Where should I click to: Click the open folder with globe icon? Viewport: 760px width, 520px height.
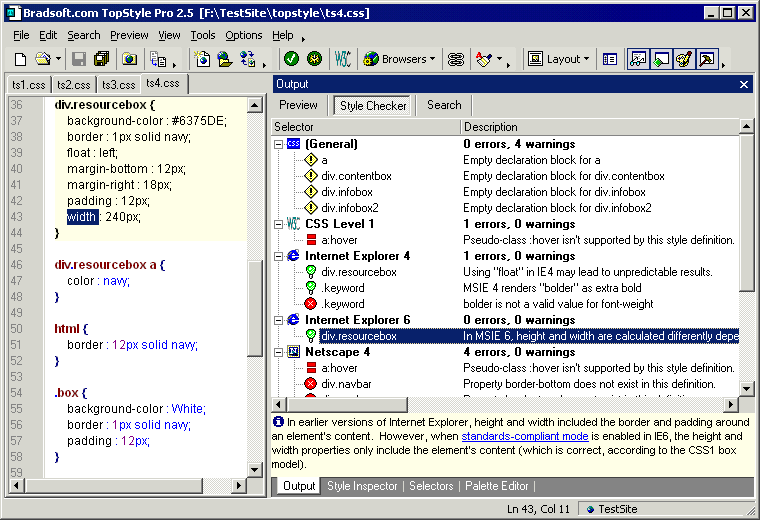point(225,59)
